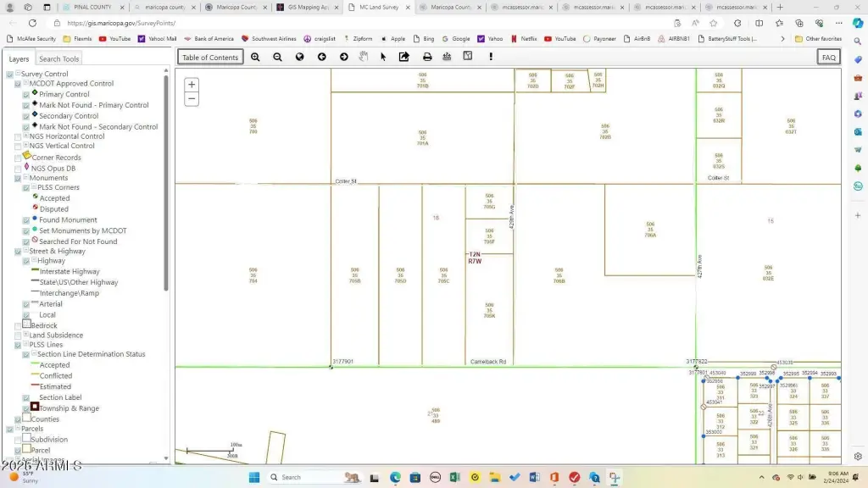
Task: Click the zoom in magnifier tool
Action: click(255, 57)
